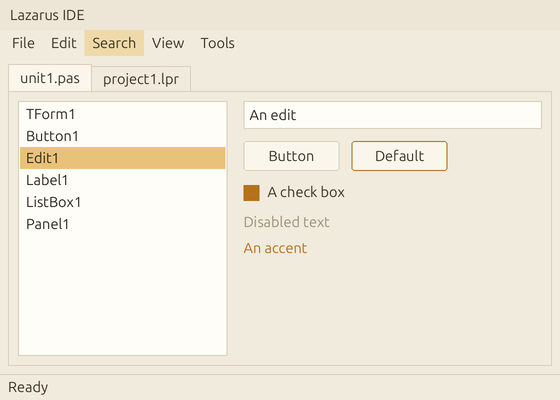This screenshot has width=560, height=400.
Task: Open the View menu
Action: pyautogui.click(x=168, y=43)
